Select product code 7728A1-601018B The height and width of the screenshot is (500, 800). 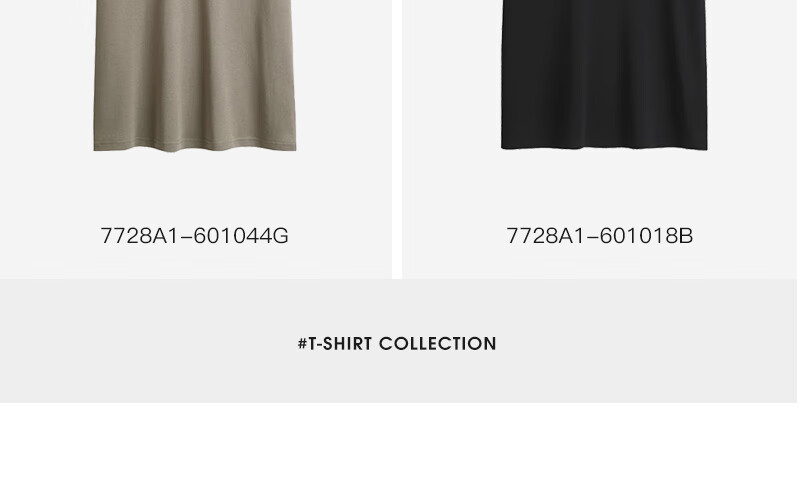pos(599,236)
